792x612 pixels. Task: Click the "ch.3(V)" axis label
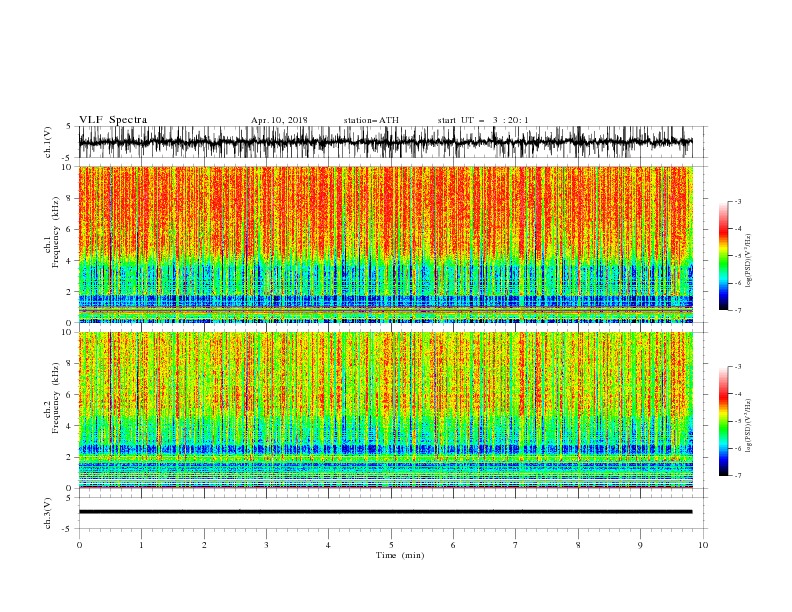48,513
